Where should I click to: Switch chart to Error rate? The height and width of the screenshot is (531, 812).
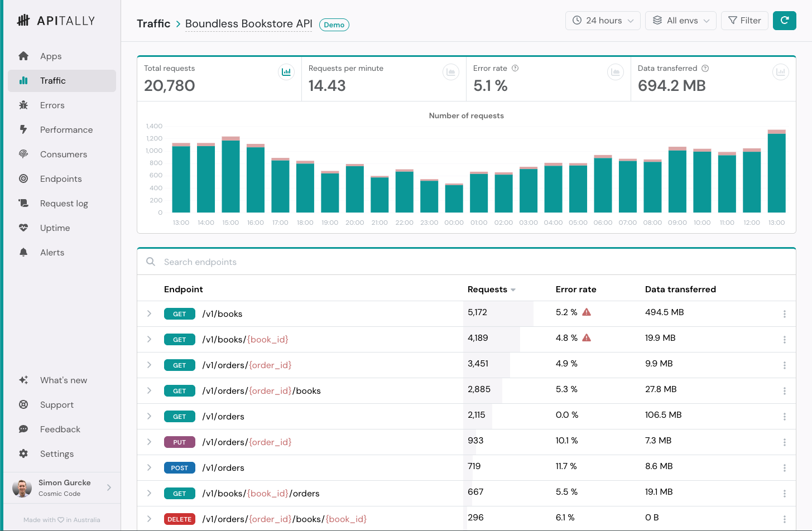pos(616,72)
